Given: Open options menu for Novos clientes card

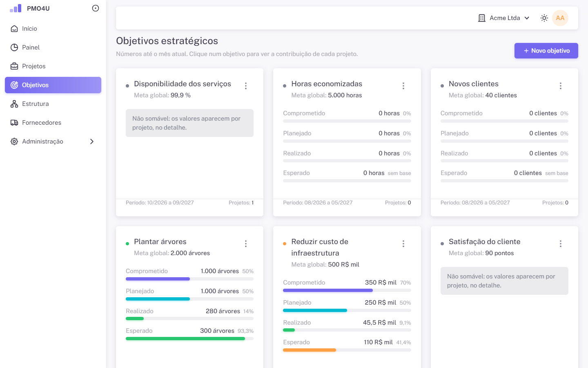Looking at the screenshot, I should 561,86.
